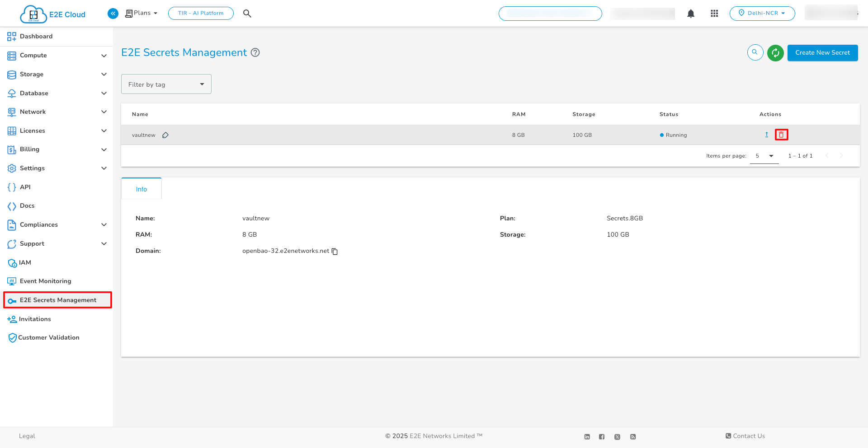Open the apps grid menu
Screen dimensions: 868x448
714,14
